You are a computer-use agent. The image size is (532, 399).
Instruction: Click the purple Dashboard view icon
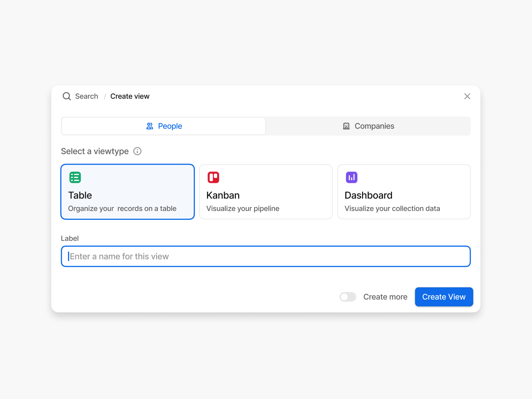pyautogui.click(x=352, y=177)
